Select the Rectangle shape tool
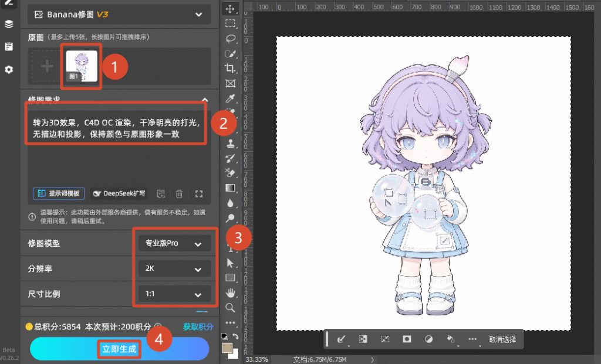Screen dimensions: 601x364 [x=230, y=278]
